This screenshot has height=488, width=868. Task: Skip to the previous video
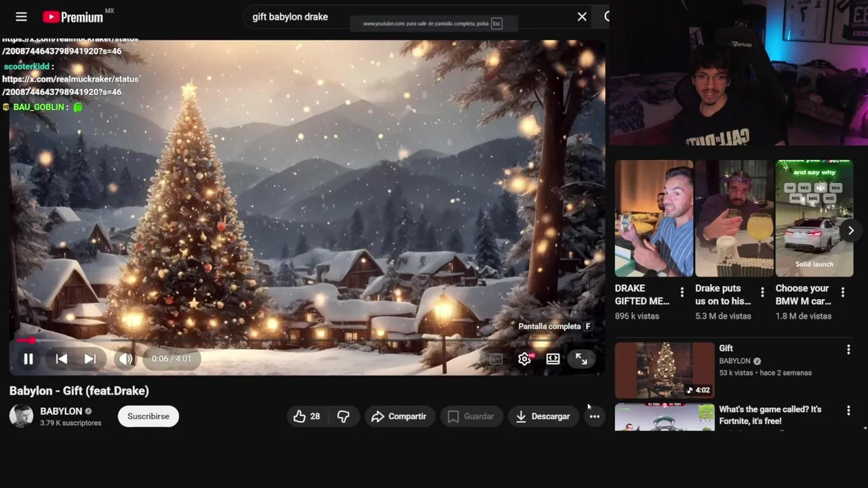(61, 359)
